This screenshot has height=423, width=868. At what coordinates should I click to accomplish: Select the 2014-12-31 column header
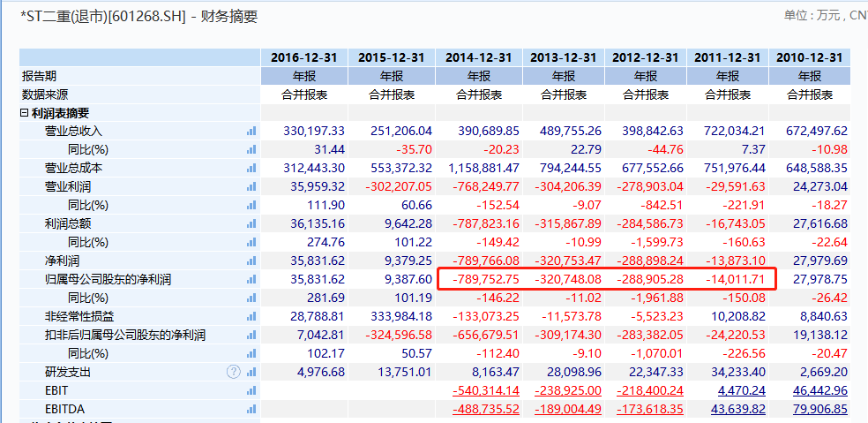coord(479,57)
